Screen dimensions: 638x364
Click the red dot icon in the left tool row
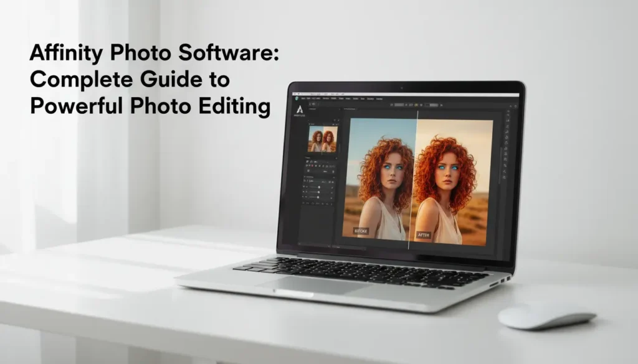pos(312,166)
